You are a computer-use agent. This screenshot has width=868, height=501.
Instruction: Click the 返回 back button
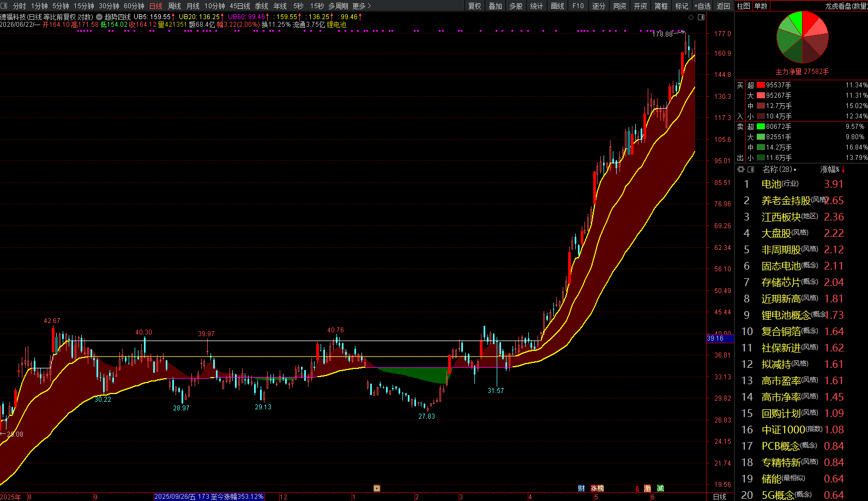pyautogui.click(x=724, y=6)
